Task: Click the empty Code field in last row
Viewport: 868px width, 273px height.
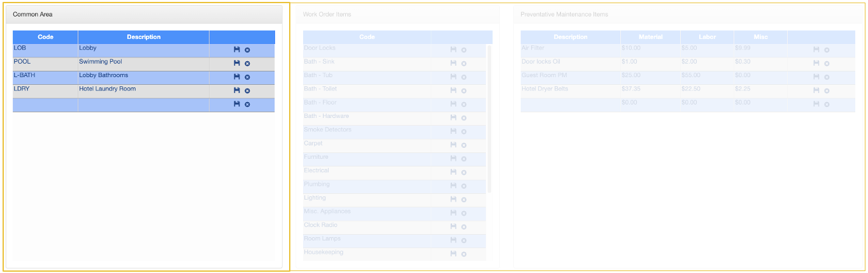Action: click(x=45, y=105)
